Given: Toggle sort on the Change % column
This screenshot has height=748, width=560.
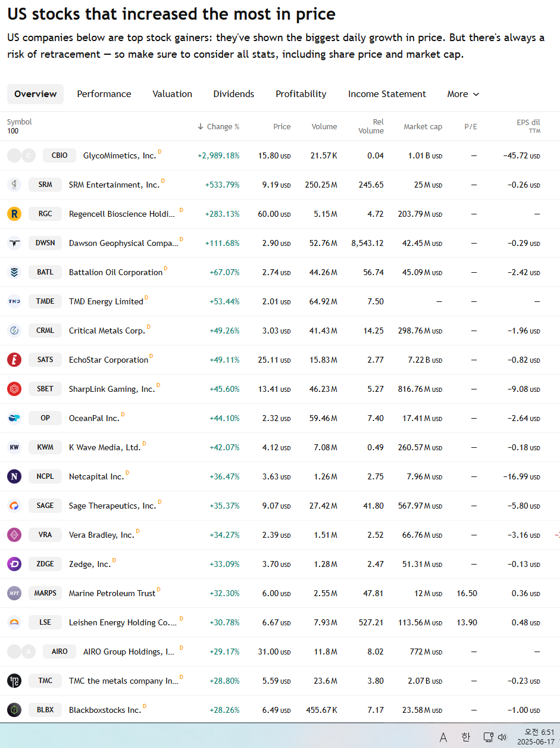Looking at the screenshot, I should pos(218,127).
